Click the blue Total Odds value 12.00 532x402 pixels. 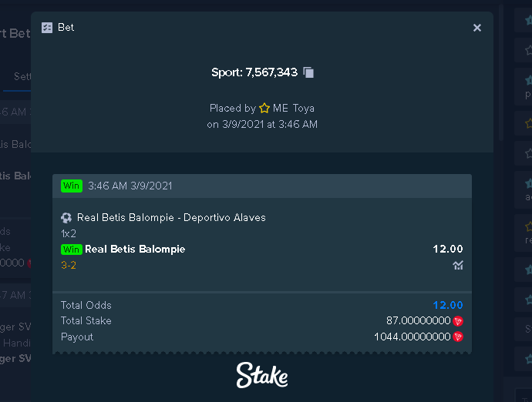pos(448,305)
